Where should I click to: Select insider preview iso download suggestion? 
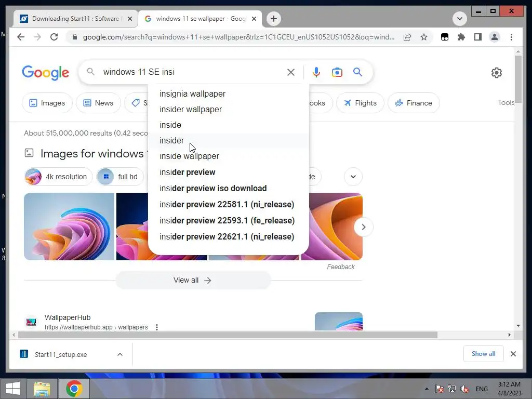coord(229,188)
